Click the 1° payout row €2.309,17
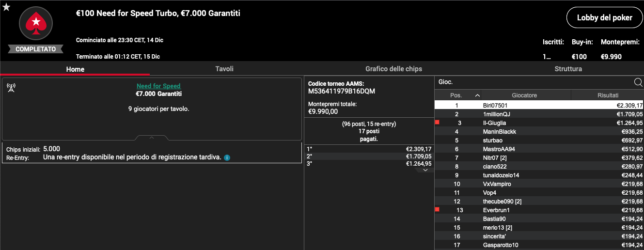 point(369,149)
